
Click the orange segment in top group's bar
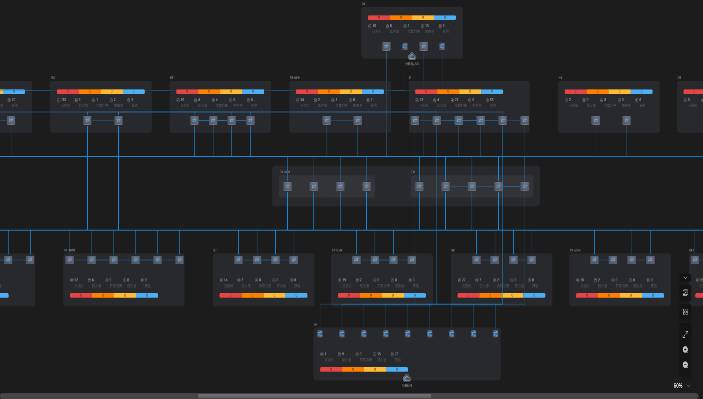401,17
